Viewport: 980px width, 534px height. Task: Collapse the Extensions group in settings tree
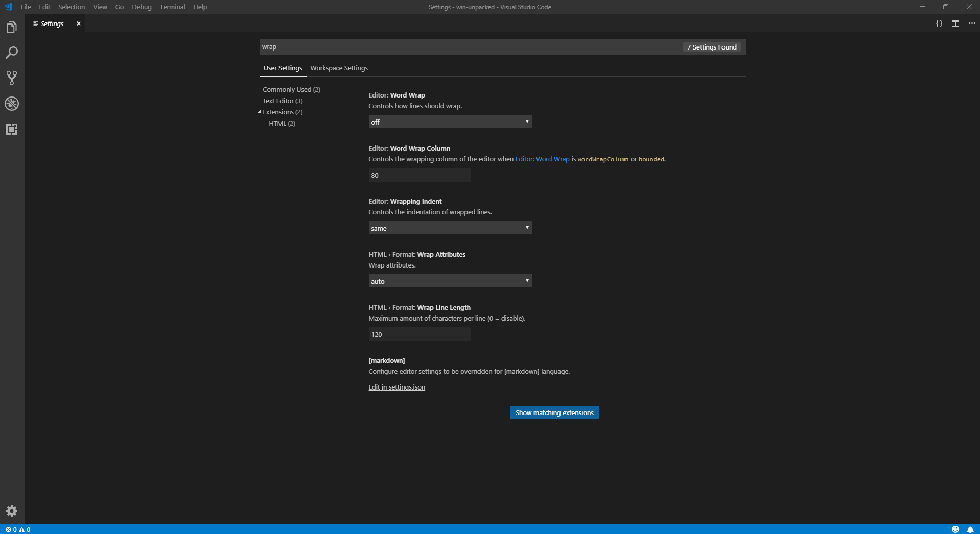point(260,112)
